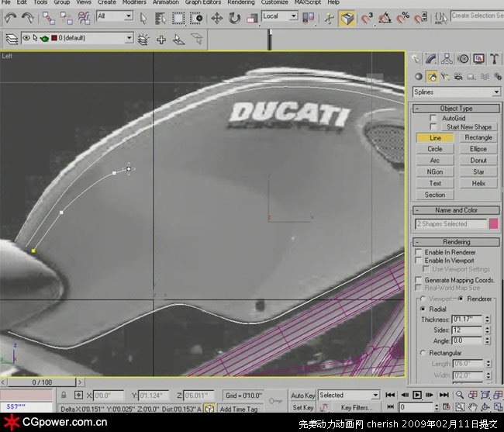Toggle the Start New Shape checkbox
The height and width of the screenshot is (432, 504).
433,126
